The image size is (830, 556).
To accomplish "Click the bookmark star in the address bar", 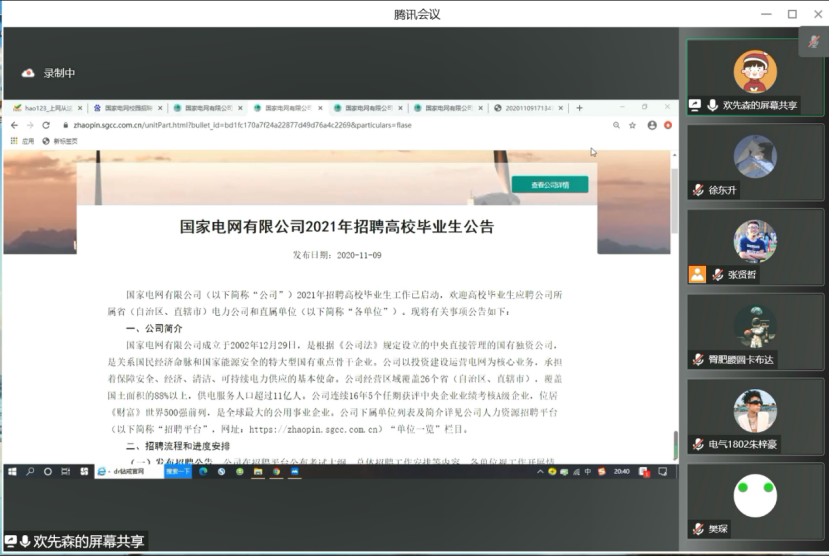I will (x=632, y=125).
